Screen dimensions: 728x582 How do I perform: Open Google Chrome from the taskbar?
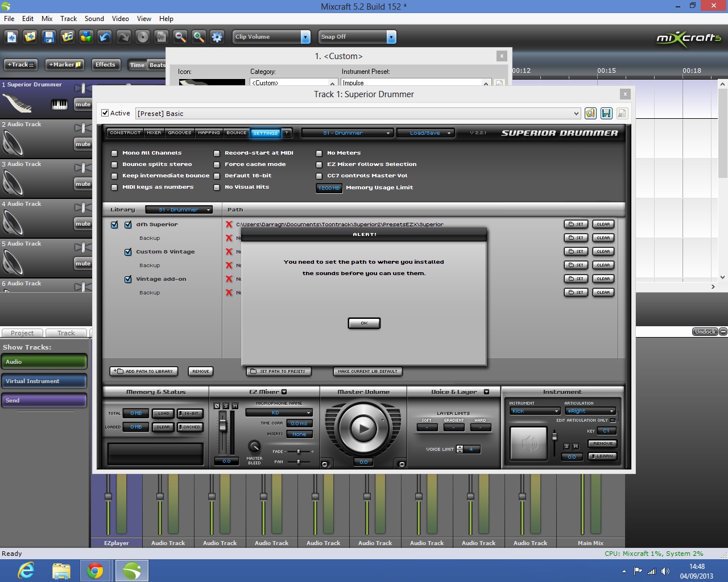click(96, 571)
